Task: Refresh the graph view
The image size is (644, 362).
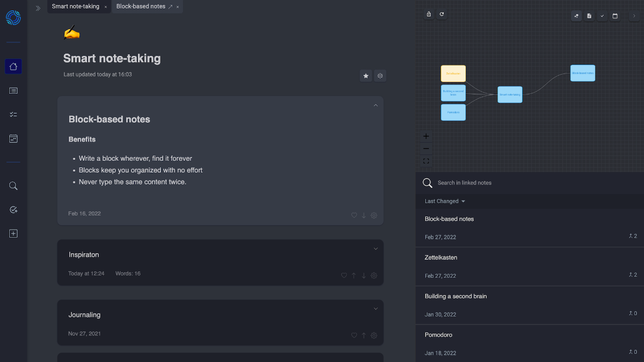Action: coord(442,14)
